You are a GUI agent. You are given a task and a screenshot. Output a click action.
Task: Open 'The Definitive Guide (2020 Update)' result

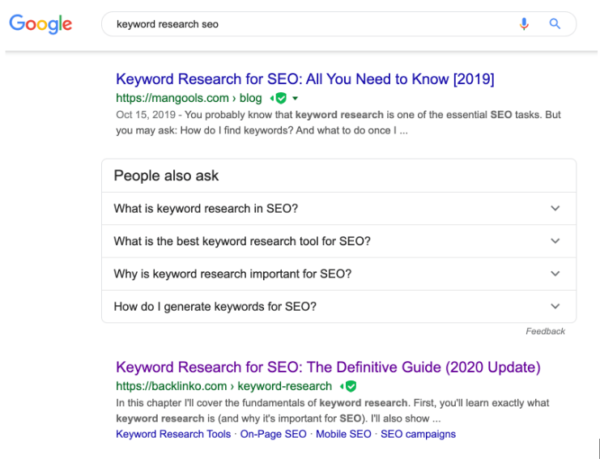(328, 367)
